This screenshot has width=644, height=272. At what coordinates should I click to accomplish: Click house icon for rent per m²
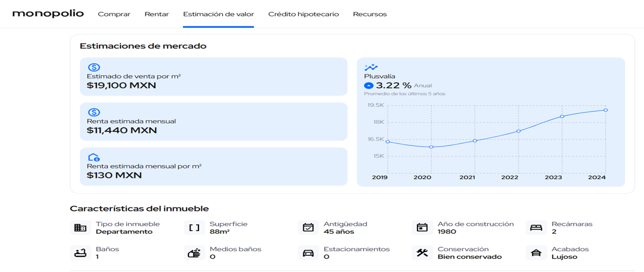pos(94,158)
